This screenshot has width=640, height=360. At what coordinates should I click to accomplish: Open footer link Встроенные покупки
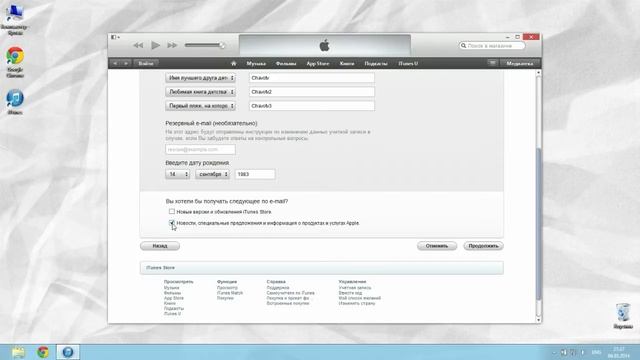288,303
